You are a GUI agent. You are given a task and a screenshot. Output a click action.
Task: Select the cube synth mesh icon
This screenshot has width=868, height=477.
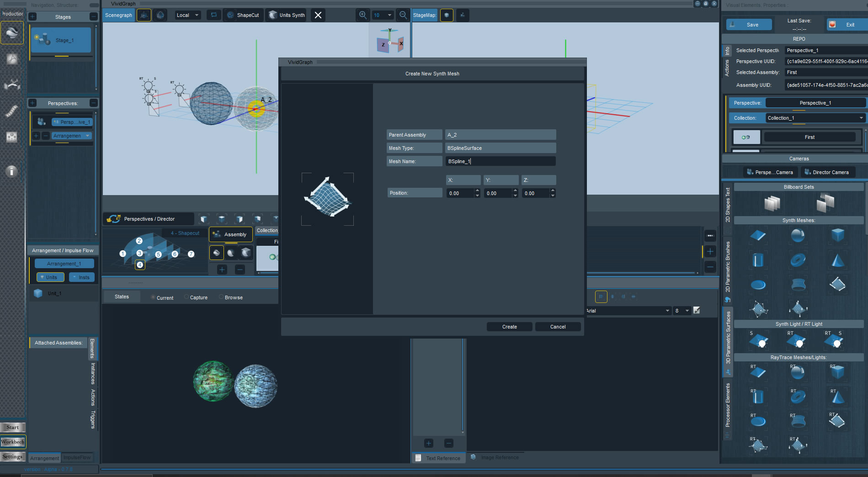click(837, 235)
